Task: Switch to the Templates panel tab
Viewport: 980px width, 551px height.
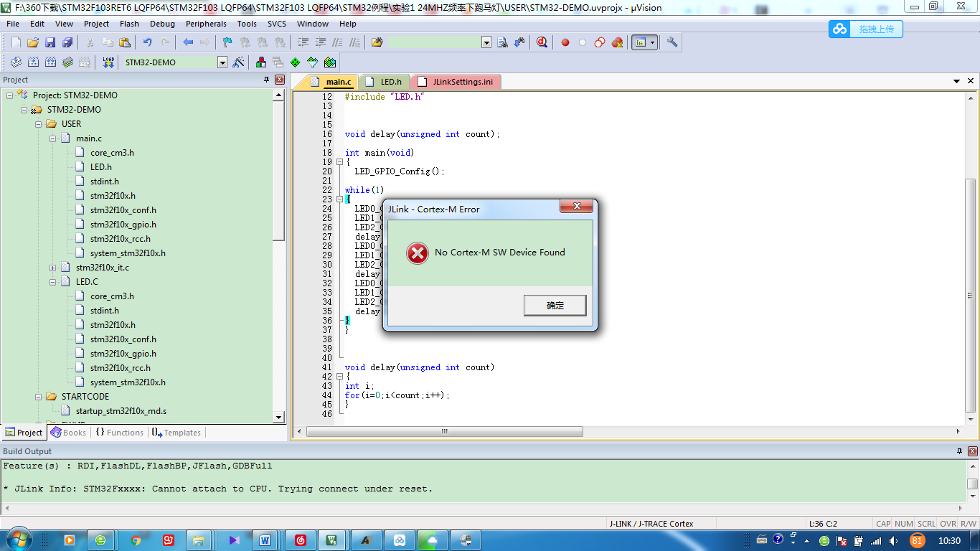Action: (x=176, y=433)
